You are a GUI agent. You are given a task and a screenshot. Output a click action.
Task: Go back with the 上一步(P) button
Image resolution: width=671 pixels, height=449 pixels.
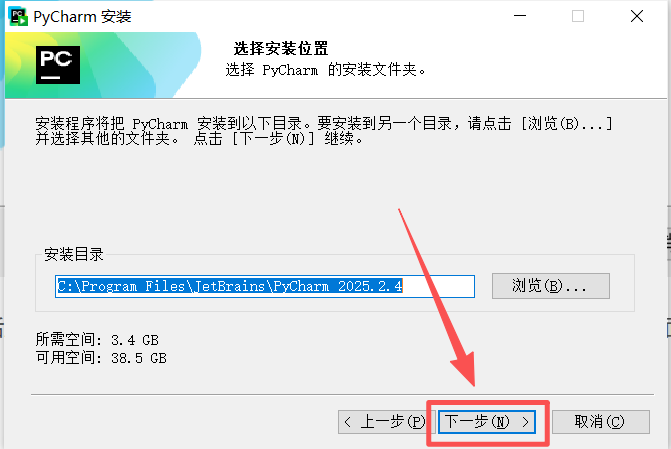coord(386,422)
